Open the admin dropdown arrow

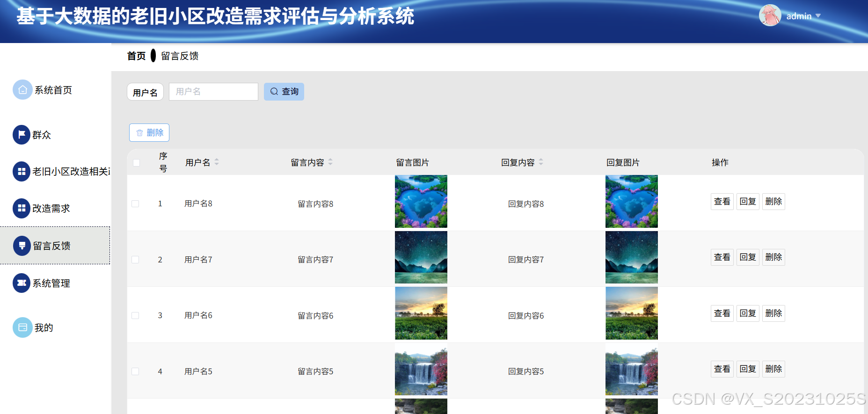point(818,16)
